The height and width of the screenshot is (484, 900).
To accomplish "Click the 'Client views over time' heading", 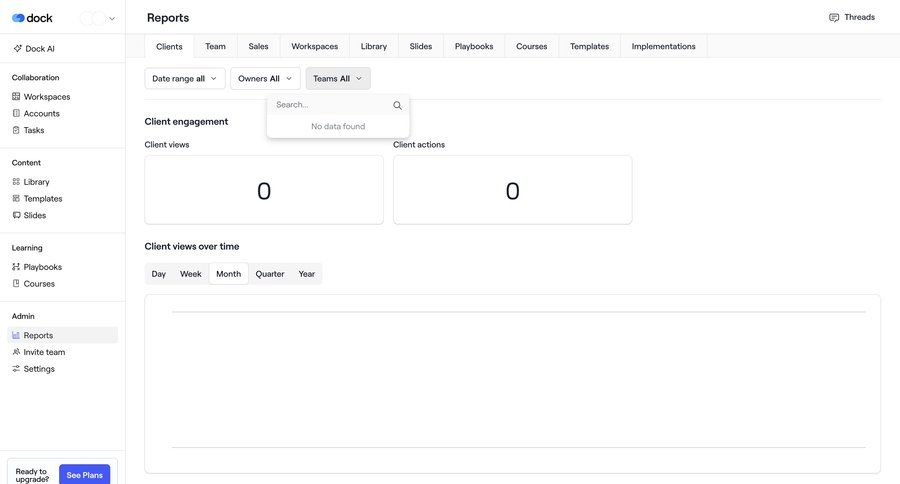I will coord(192,246).
